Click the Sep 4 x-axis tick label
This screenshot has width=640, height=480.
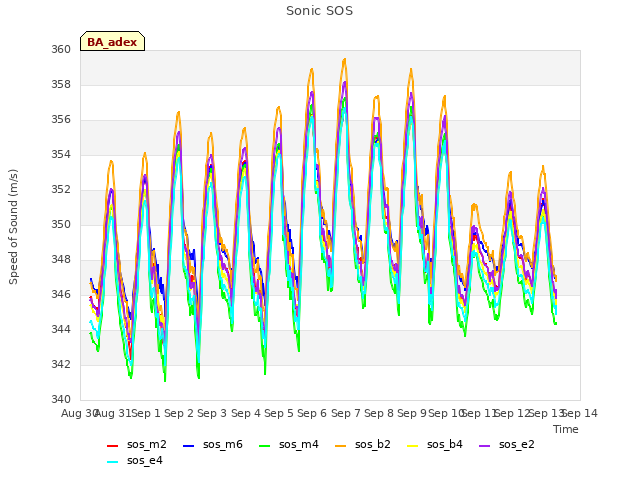[x=246, y=413]
